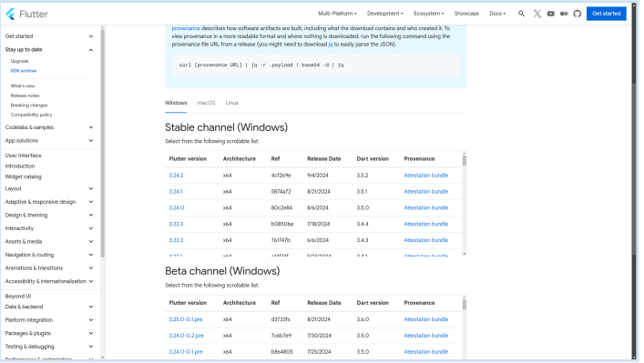Open the YouTube icon in header

click(550, 14)
